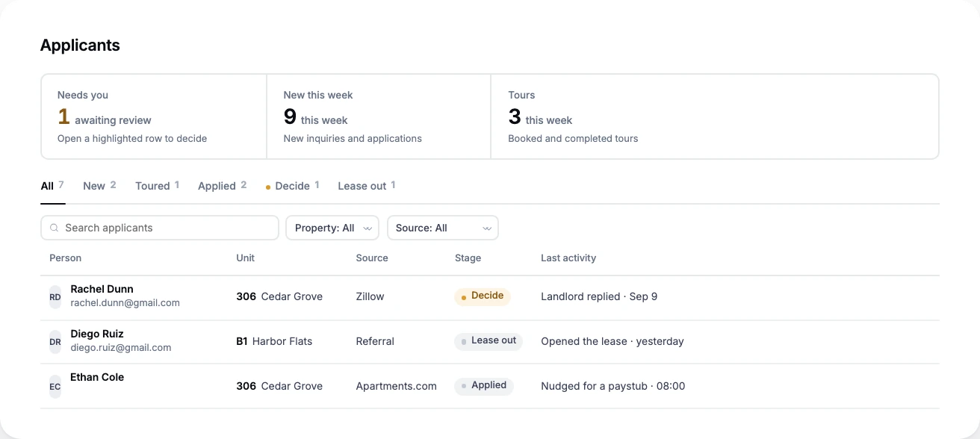Switch to the Applied tab
This screenshot has height=439, width=980.
point(222,186)
